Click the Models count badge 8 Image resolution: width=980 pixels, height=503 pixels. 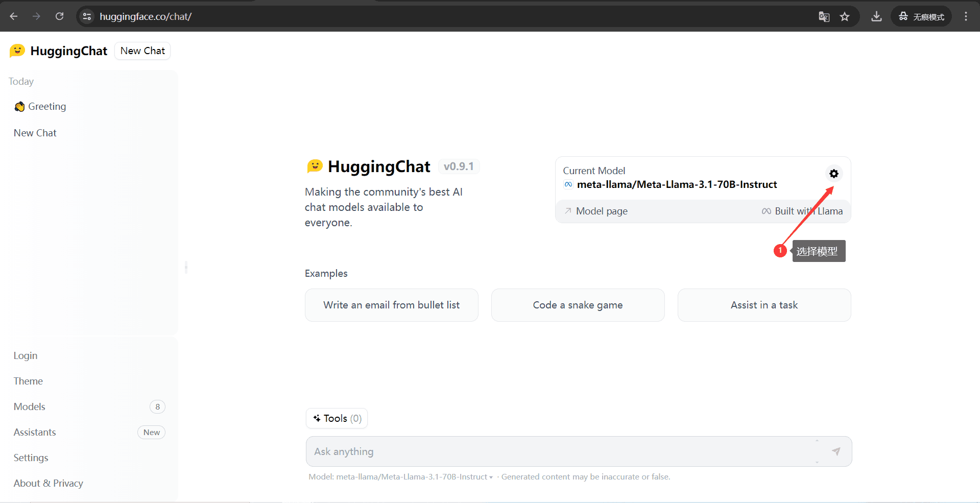(157, 406)
